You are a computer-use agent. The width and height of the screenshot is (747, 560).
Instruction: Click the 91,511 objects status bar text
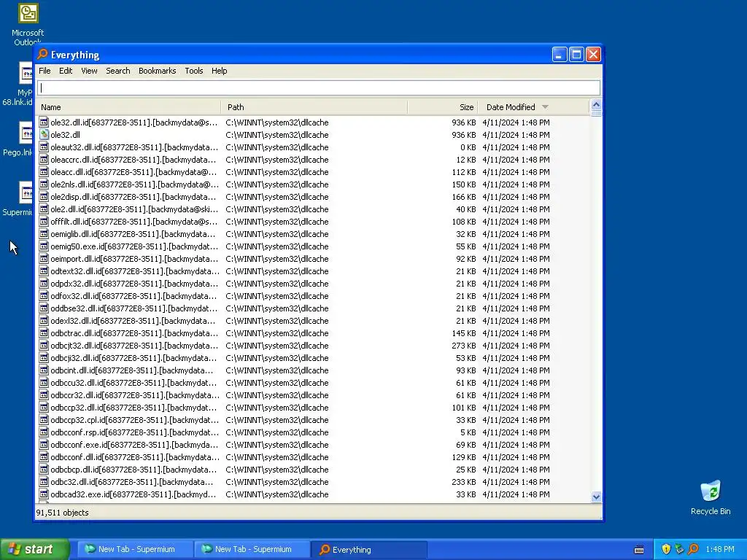[63, 513]
